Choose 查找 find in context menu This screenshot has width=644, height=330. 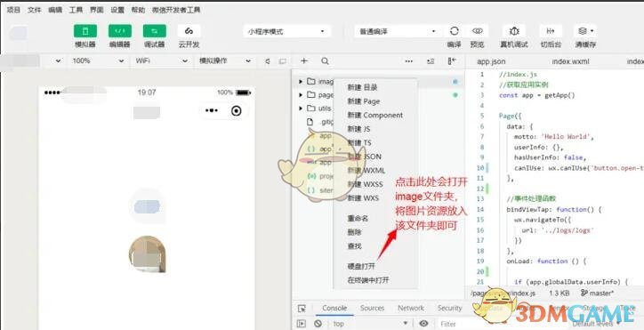point(354,246)
